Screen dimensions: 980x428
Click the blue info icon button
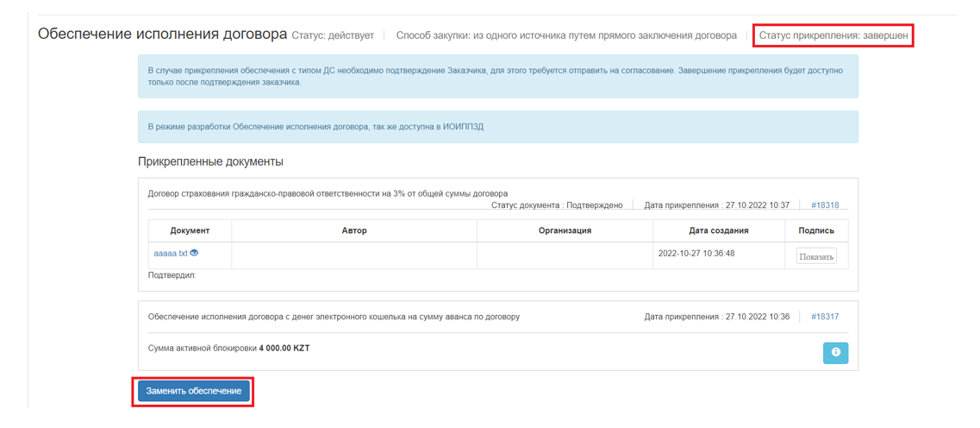tap(835, 353)
